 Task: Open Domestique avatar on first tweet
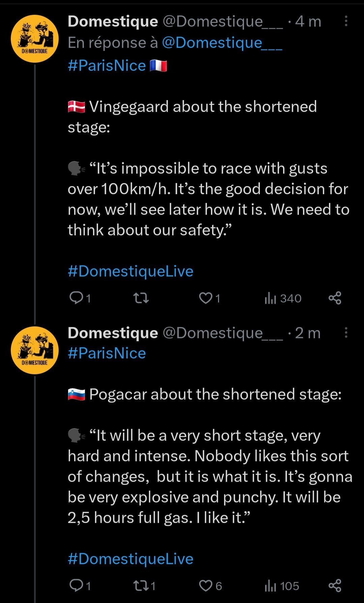pyautogui.click(x=35, y=39)
